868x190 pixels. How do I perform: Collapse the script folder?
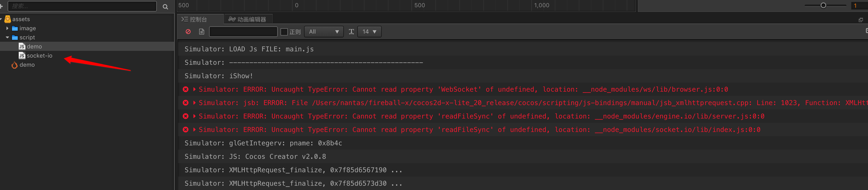(x=7, y=37)
